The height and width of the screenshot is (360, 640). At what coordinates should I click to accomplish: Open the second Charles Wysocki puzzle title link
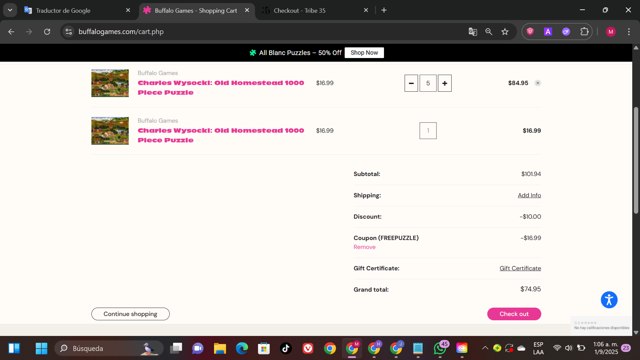pyautogui.click(x=221, y=135)
